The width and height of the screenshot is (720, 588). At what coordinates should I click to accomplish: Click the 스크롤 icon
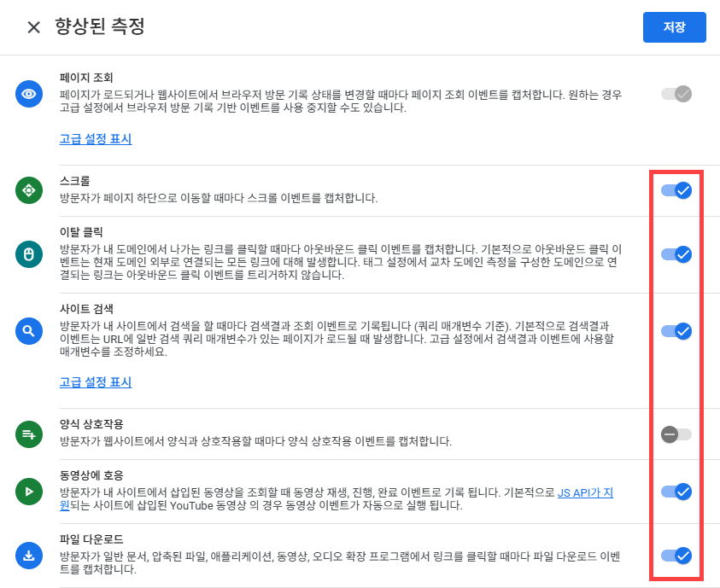tap(29, 190)
